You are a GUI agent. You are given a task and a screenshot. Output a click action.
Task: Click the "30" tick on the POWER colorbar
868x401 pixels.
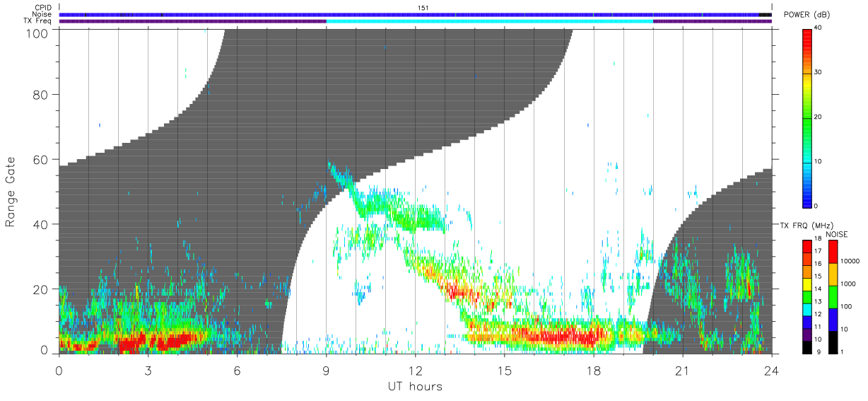pyautogui.click(x=818, y=73)
